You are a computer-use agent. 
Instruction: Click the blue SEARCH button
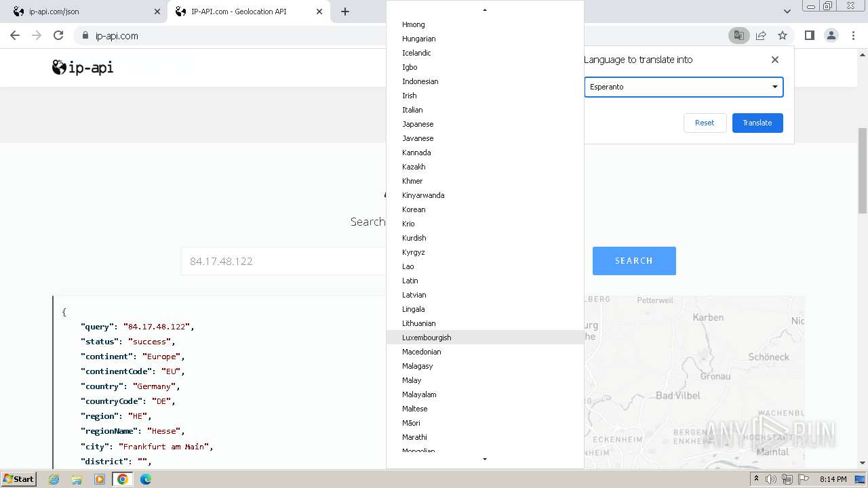tap(634, 261)
